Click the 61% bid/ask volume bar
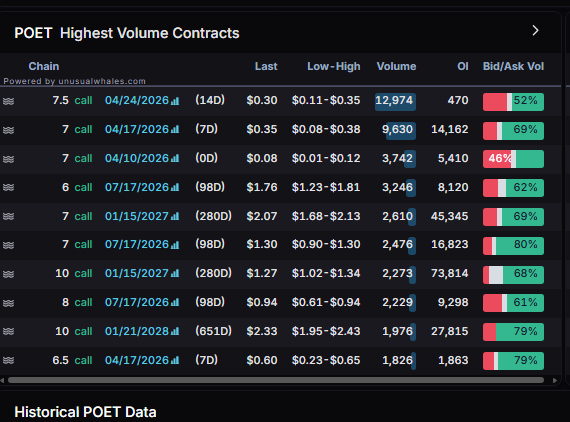Screen dimensions: 570x422 tap(513, 303)
